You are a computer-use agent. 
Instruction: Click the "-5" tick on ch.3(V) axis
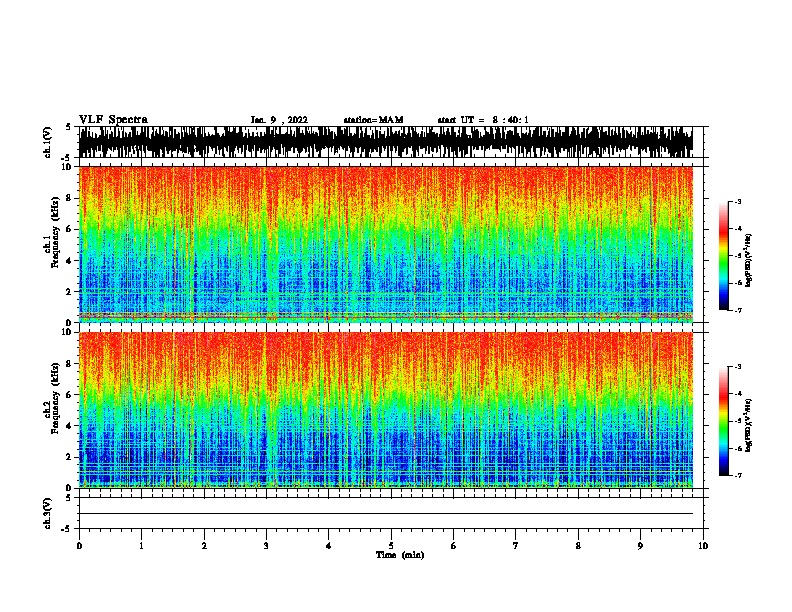pyautogui.click(x=68, y=529)
